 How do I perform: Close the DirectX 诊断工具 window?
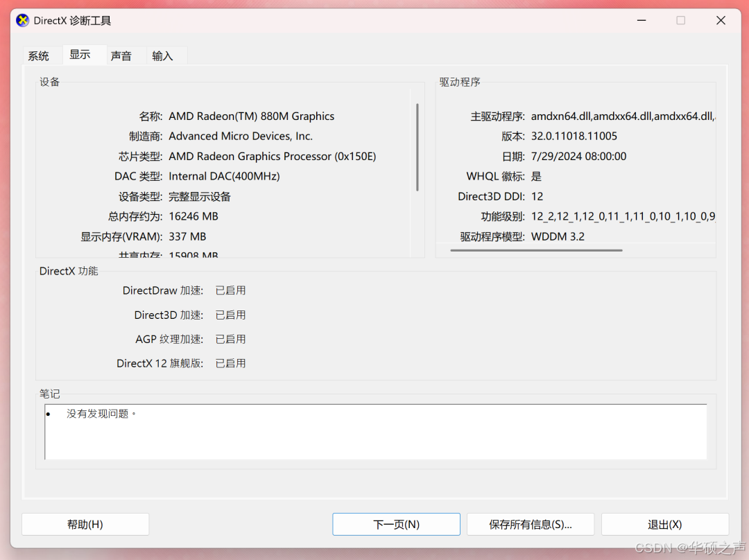[721, 21]
